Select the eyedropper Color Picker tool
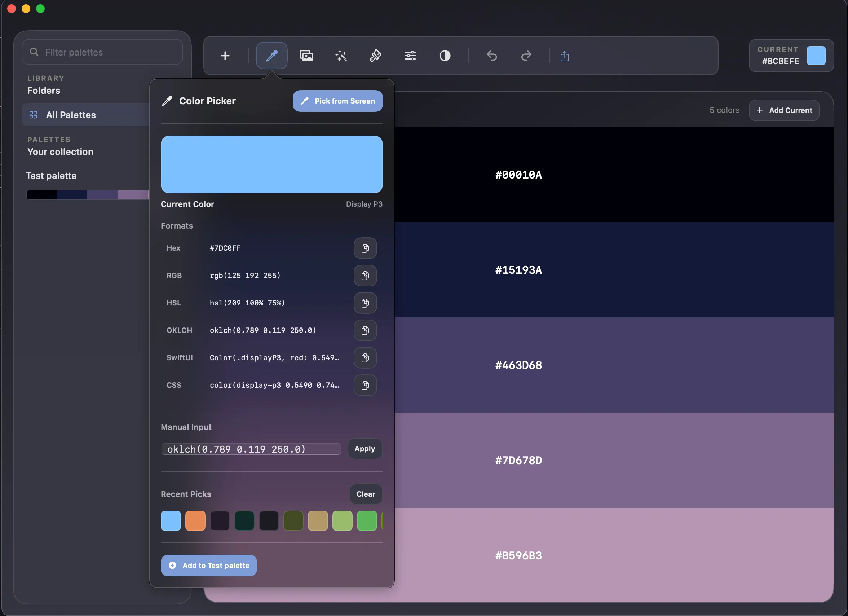Viewport: 848px width, 616px height. tap(271, 56)
